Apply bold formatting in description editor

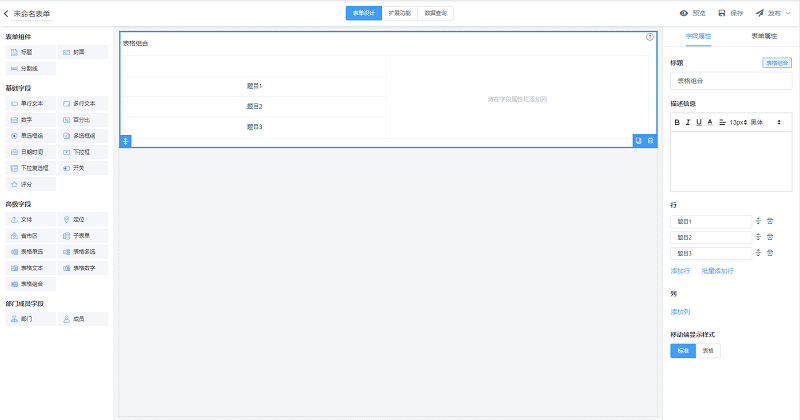coord(677,122)
